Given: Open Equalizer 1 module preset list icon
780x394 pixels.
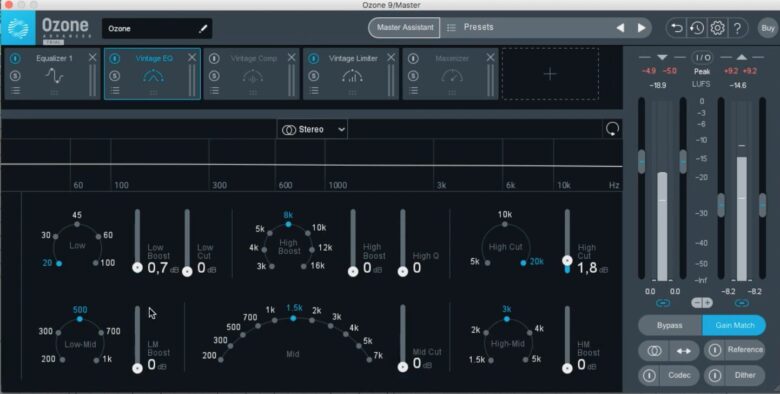Looking at the screenshot, I should coord(15,91).
